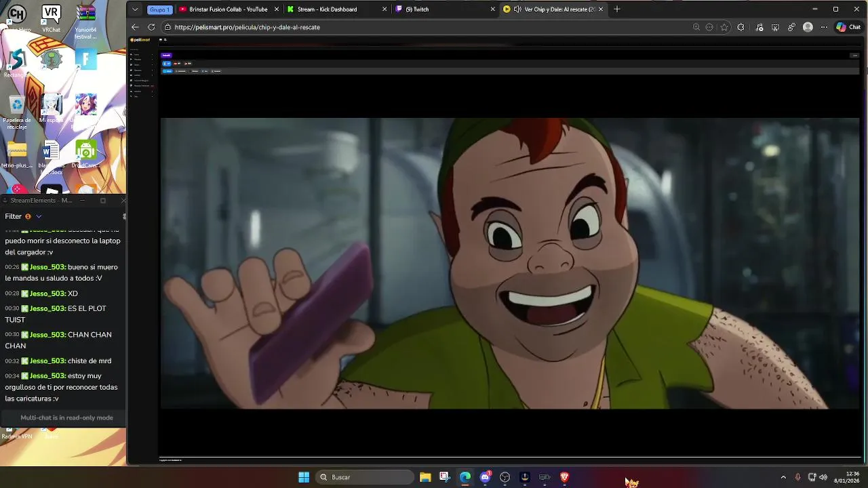Open browser extensions puzzle icon

coord(741,27)
